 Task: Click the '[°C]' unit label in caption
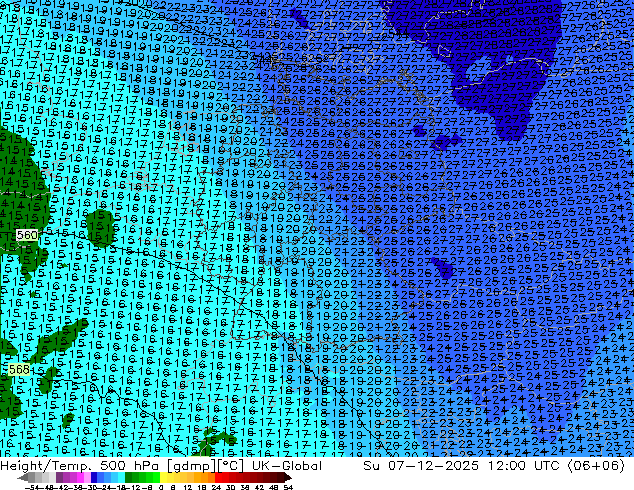tap(230, 466)
